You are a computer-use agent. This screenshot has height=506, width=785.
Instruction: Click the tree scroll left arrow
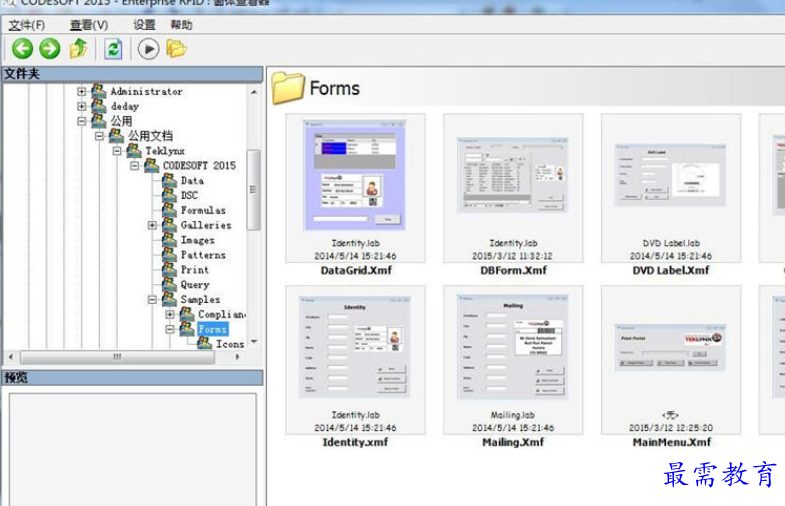tap(11, 357)
